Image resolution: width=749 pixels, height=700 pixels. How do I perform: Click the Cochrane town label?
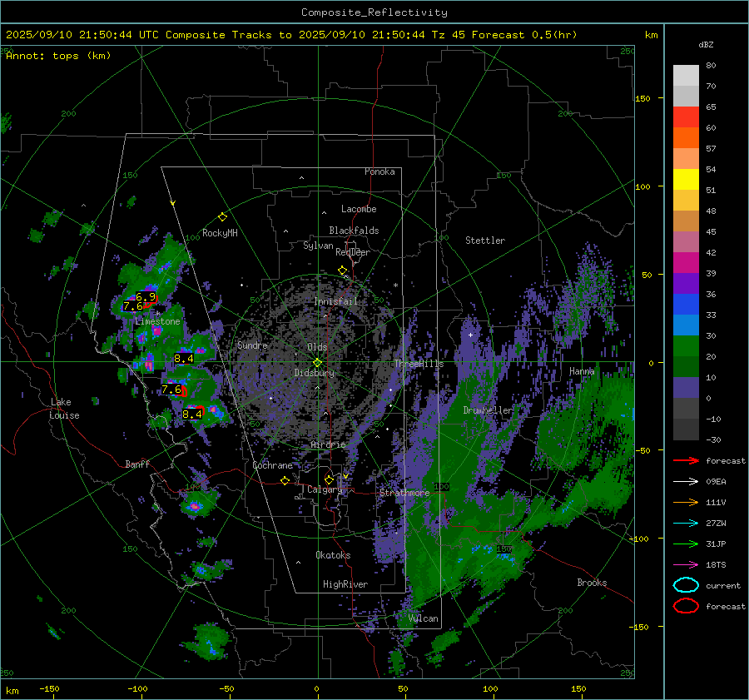click(x=272, y=465)
